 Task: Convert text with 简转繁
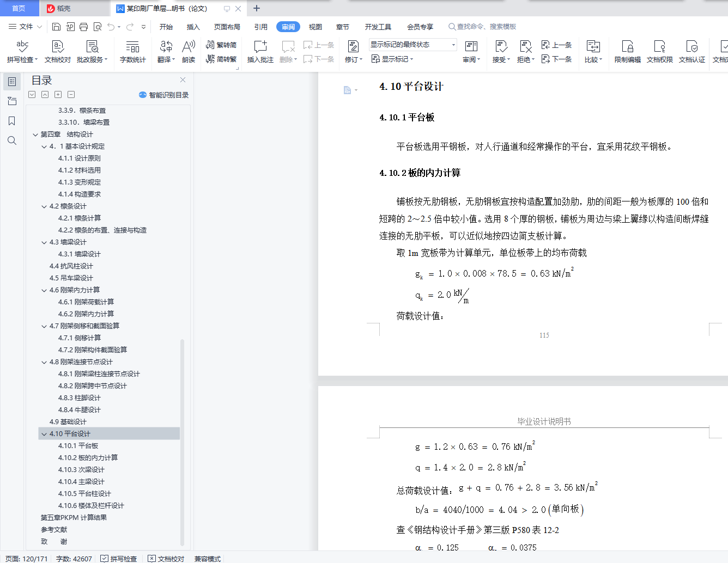221,59
